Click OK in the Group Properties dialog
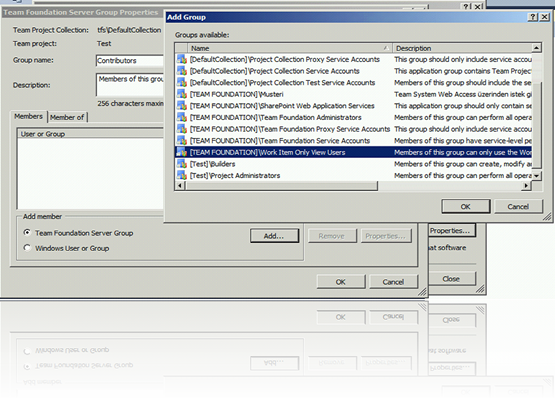This screenshot has height=398, width=555. 341,282
